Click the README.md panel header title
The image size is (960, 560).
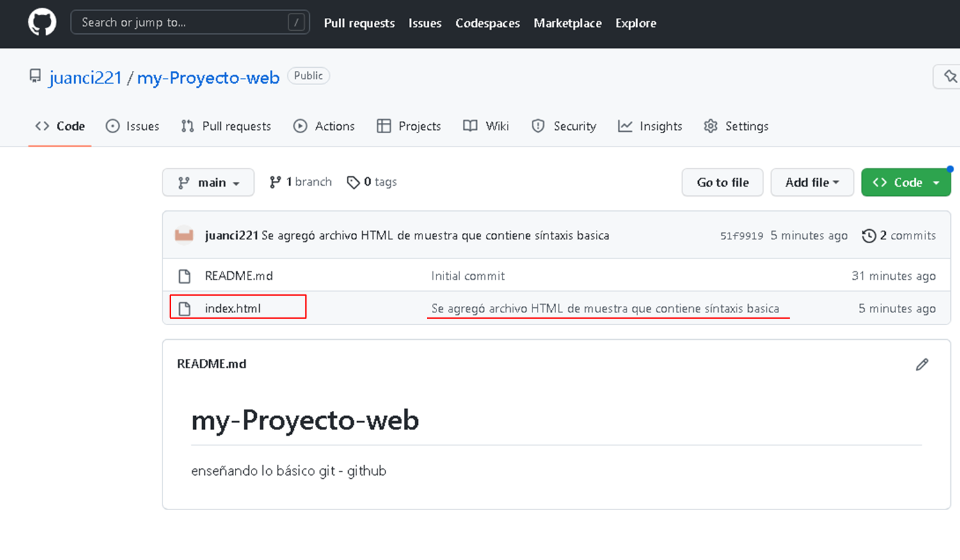[x=212, y=364]
